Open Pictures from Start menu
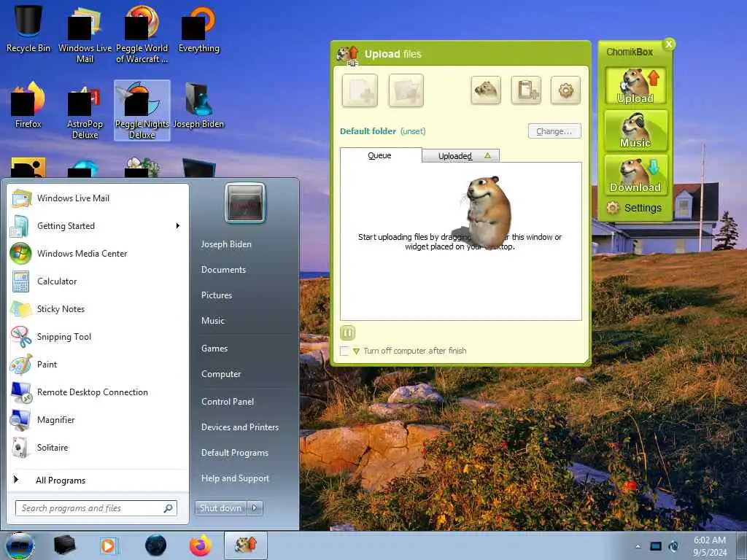Image resolution: width=747 pixels, height=560 pixels. (x=217, y=295)
